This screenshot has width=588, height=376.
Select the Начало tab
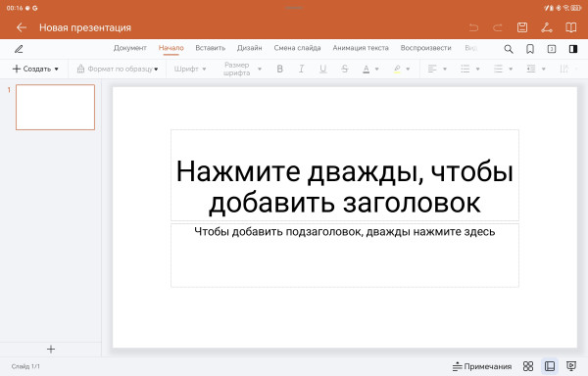click(x=171, y=48)
